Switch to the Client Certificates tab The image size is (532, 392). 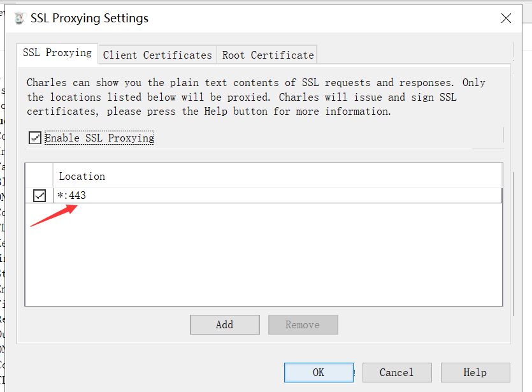(x=157, y=55)
